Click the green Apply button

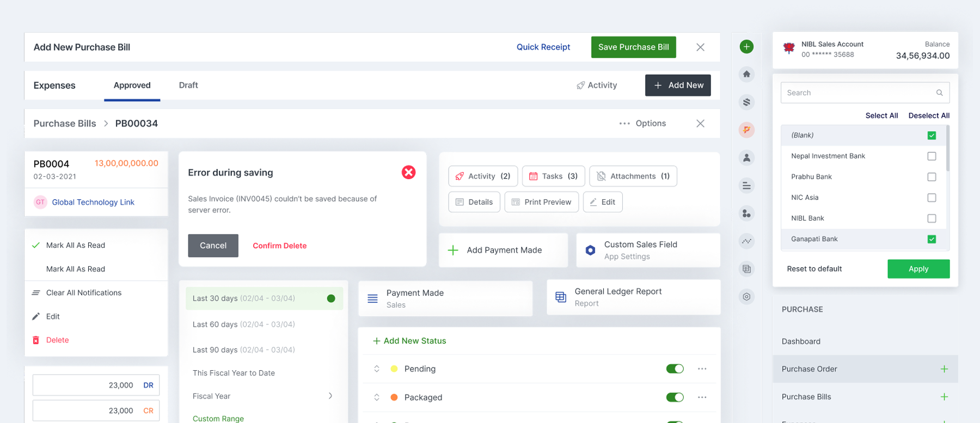pyautogui.click(x=918, y=269)
